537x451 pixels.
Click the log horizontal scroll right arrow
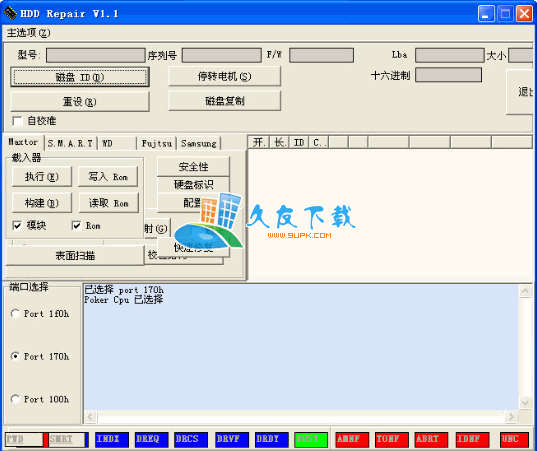511,416
